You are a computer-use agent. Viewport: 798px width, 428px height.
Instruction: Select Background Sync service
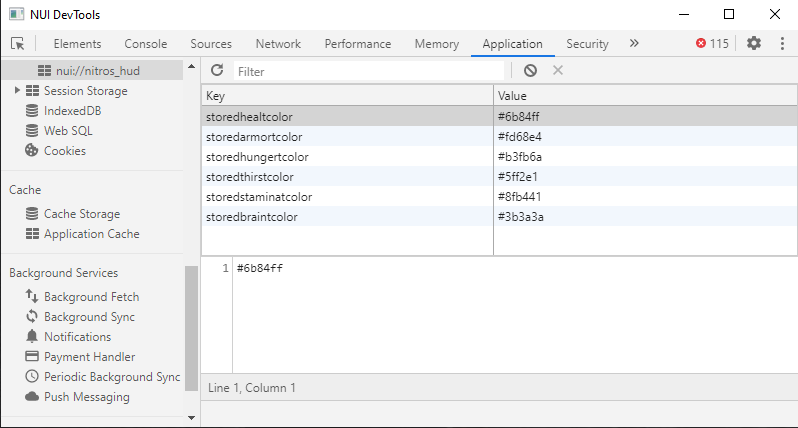(x=90, y=317)
